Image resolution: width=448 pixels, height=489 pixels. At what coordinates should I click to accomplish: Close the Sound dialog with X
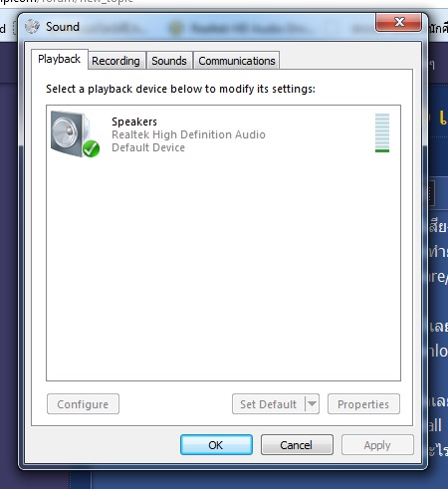pyautogui.click(x=399, y=22)
